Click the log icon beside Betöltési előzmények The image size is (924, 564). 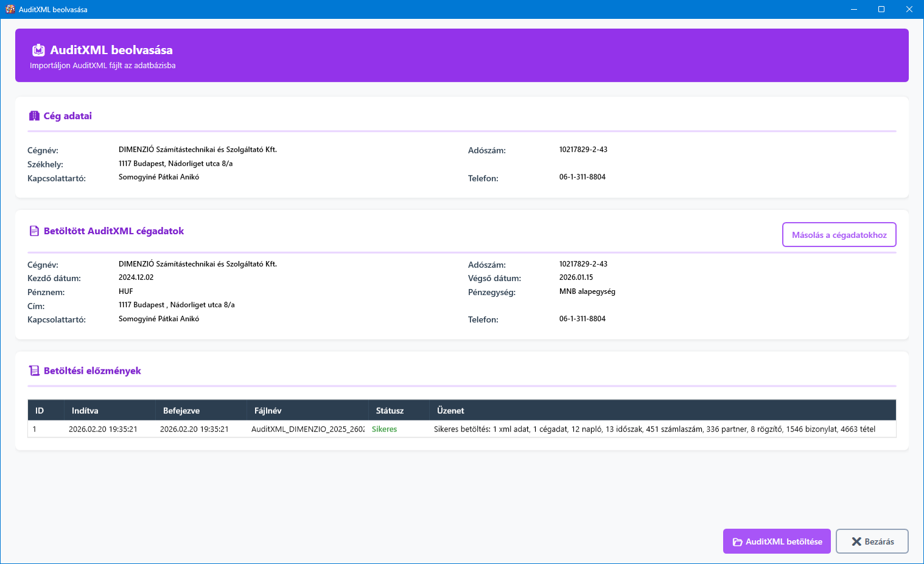pyautogui.click(x=34, y=371)
